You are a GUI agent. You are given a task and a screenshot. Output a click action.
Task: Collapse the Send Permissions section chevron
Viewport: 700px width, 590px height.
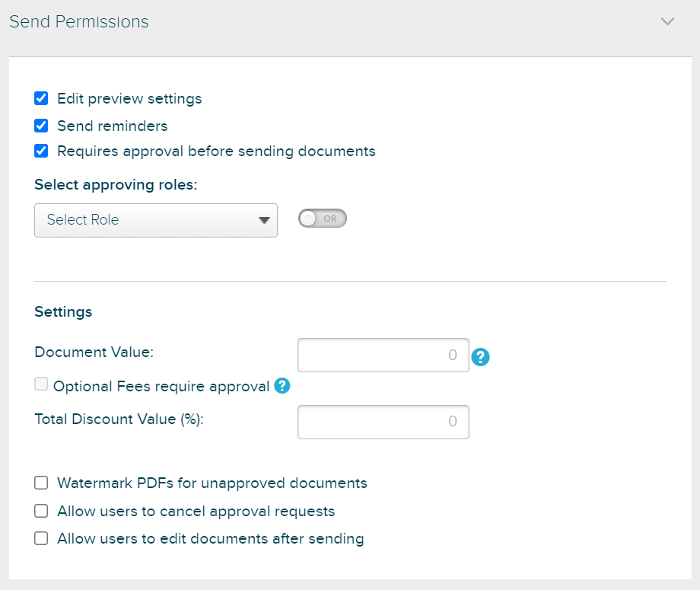pos(667,21)
